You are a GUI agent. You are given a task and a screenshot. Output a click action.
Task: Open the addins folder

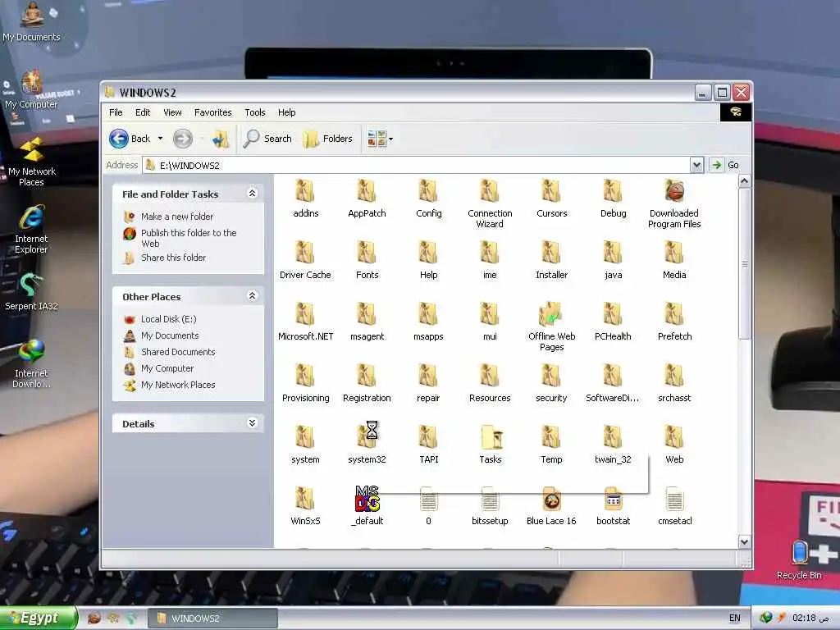point(305,199)
